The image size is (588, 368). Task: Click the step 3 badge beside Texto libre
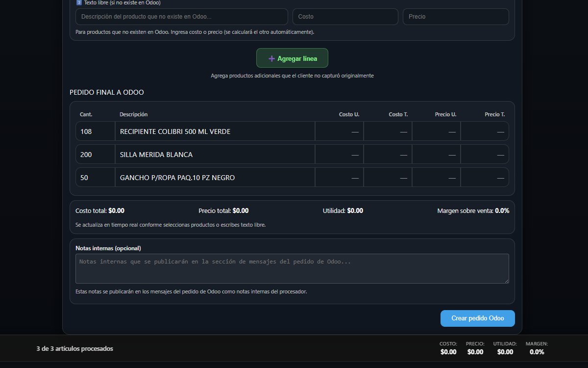coord(79,2)
